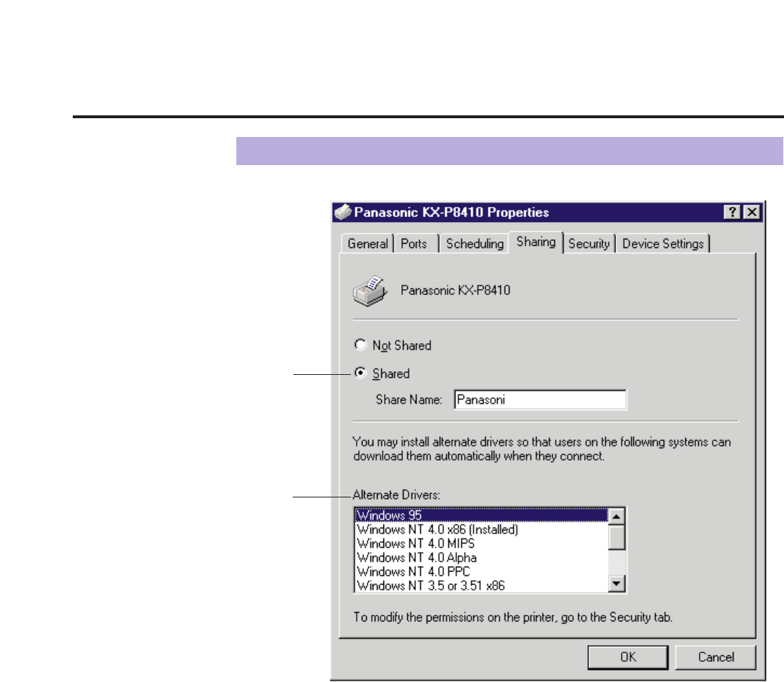This screenshot has height=682, width=784.
Task: Click the driver list scroll up arrow
Action: point(617,516)
